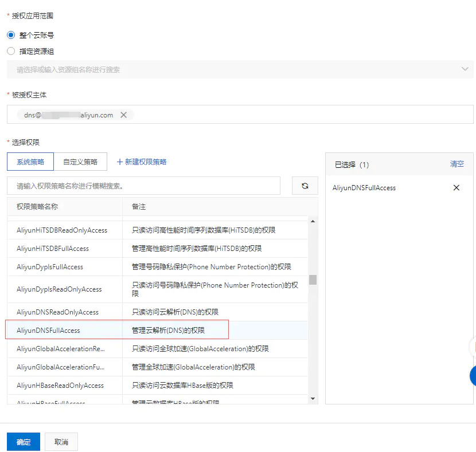The image size is (476, 452).
Task: Click the 确定 button
Action: [x=24, y=442]
